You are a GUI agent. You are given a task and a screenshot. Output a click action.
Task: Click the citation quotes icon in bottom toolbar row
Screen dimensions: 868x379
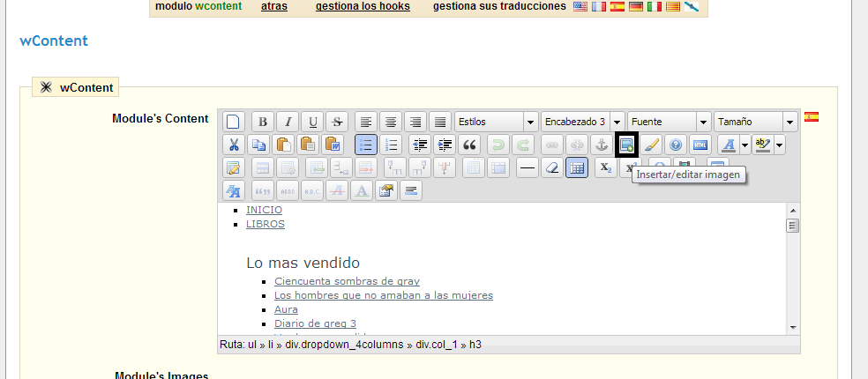click(x=263, y=191)
